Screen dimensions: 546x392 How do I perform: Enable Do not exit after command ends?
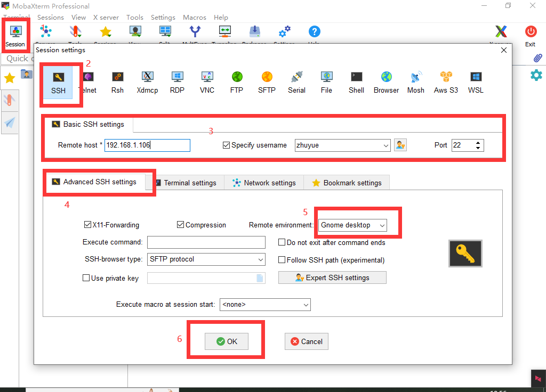(x=282, y=242)
